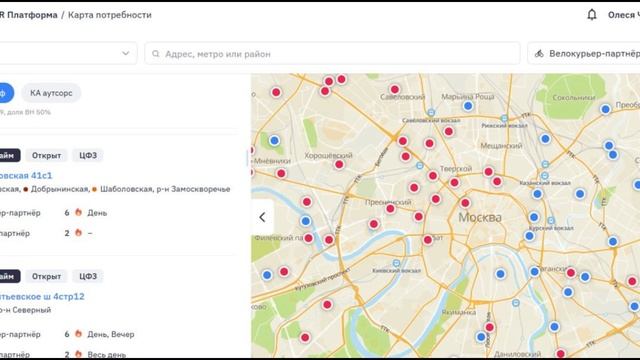The image size is (640, 360).
Task: Click the Савёловский вокзал station icon
Action: point(431,112)
